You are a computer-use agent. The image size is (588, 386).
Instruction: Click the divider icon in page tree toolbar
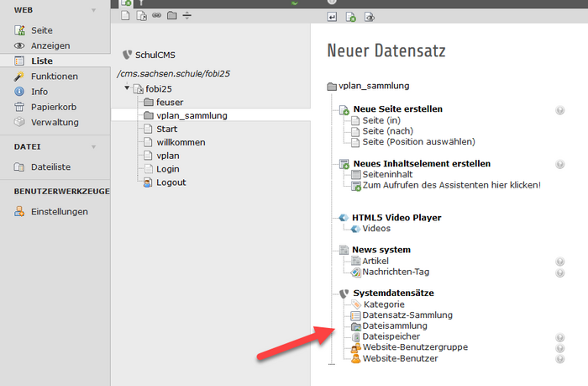186,15
